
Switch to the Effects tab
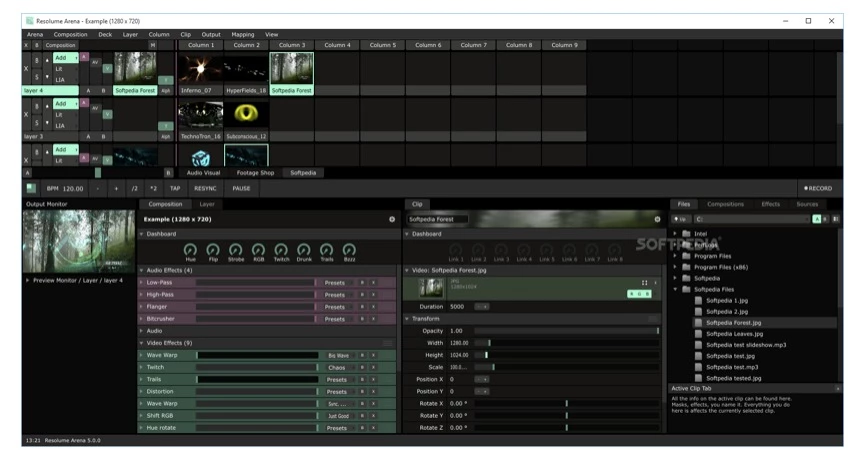770,204
